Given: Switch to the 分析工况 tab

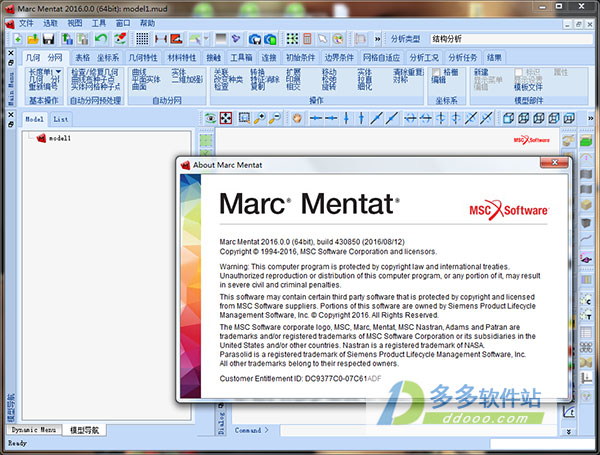Looking at the screenshot, I should [x=424, y=58].
